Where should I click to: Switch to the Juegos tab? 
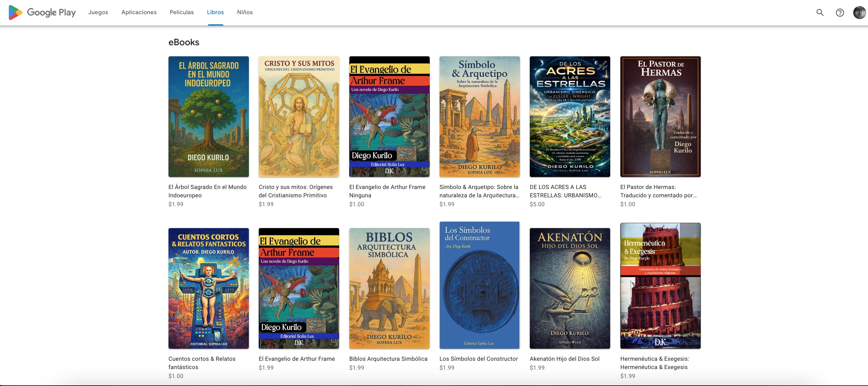(98, 12)
